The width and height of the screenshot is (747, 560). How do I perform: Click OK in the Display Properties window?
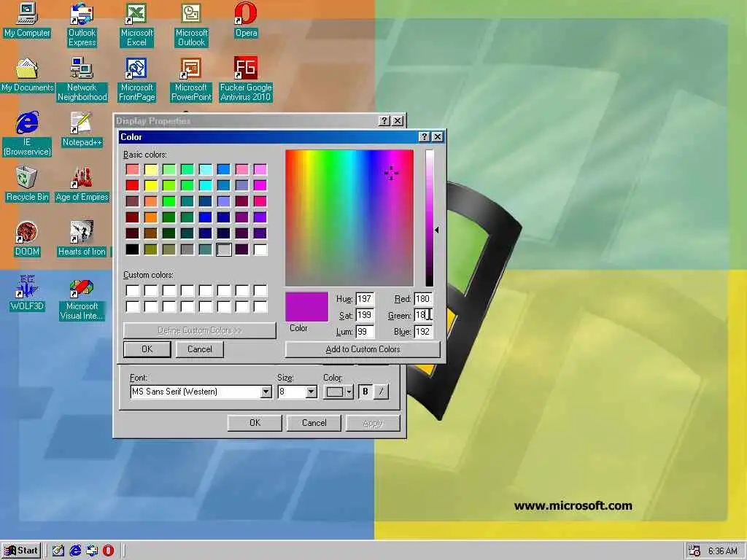click(x=255, y=423)
